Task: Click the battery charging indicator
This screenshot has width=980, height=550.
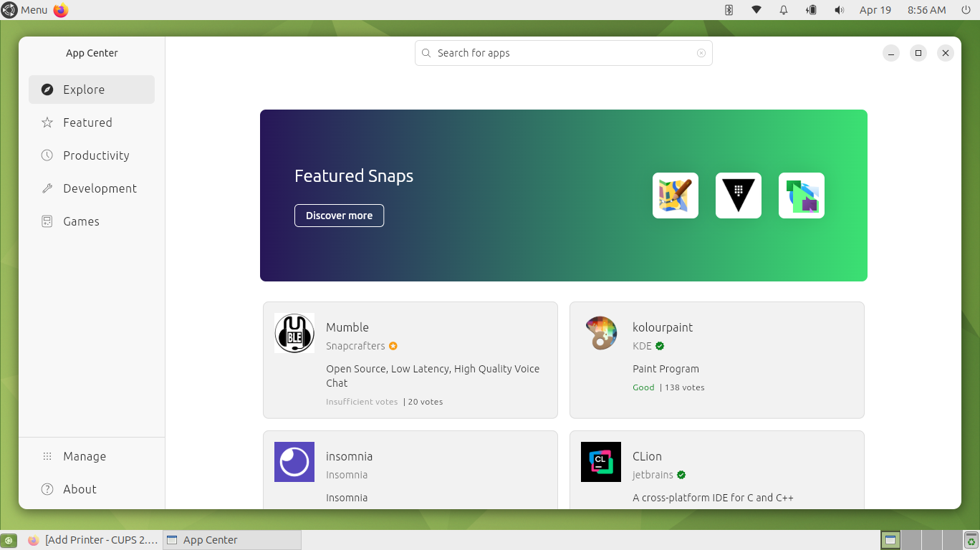Action: tap(812, 10)
